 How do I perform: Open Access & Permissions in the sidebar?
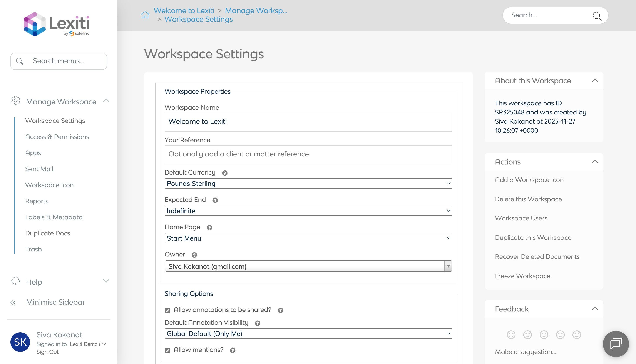57,137
